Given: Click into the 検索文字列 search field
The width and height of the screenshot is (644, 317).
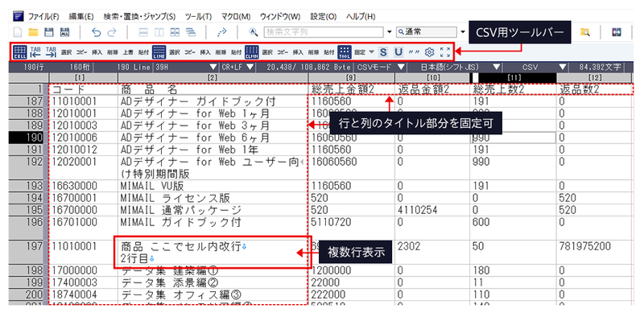Looking at the screenshot, I should point(324,32).
